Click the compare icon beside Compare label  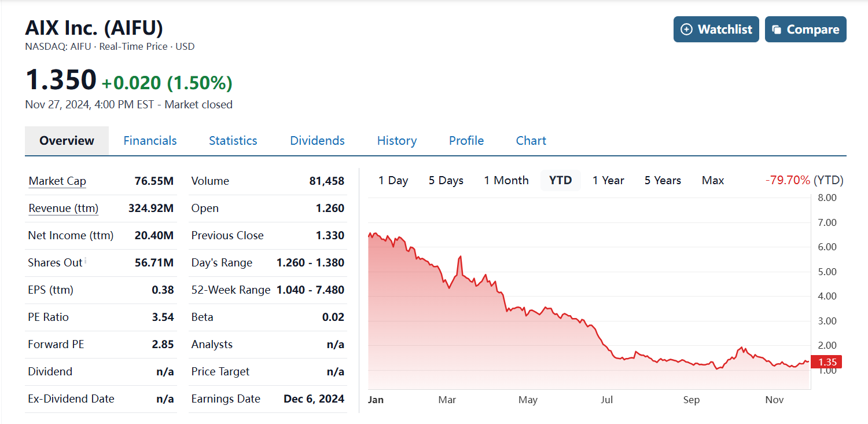(x=777, y=30)
